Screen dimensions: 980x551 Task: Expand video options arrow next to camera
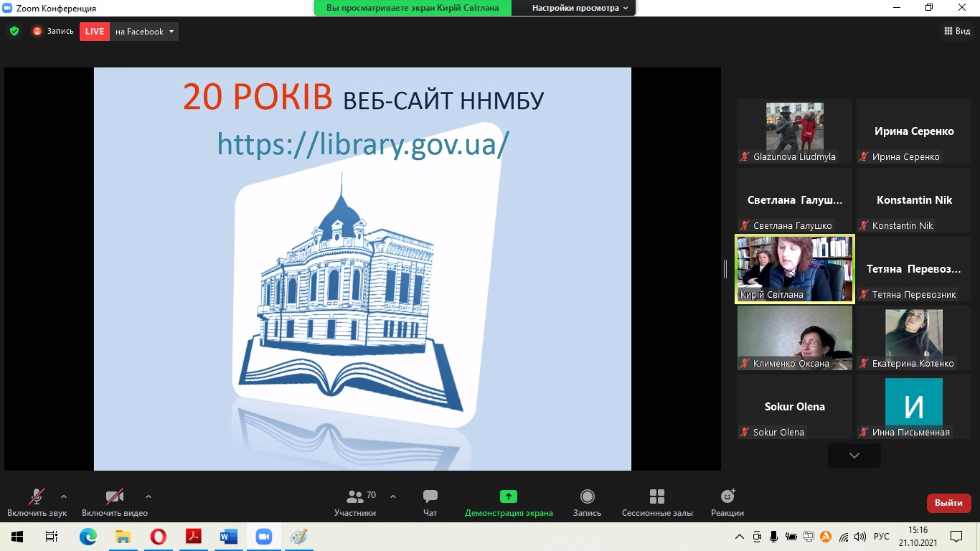(x=149, y=496)
